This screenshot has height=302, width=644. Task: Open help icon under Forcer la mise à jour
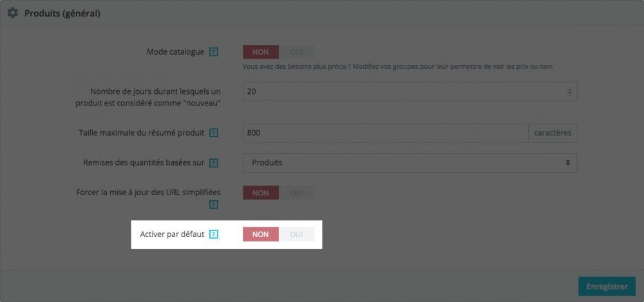pos(214,205)
